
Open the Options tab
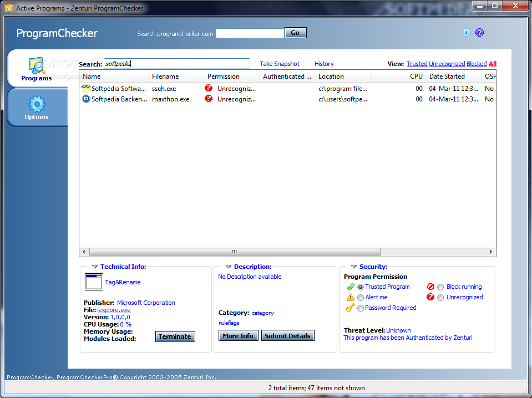(37, 108)
